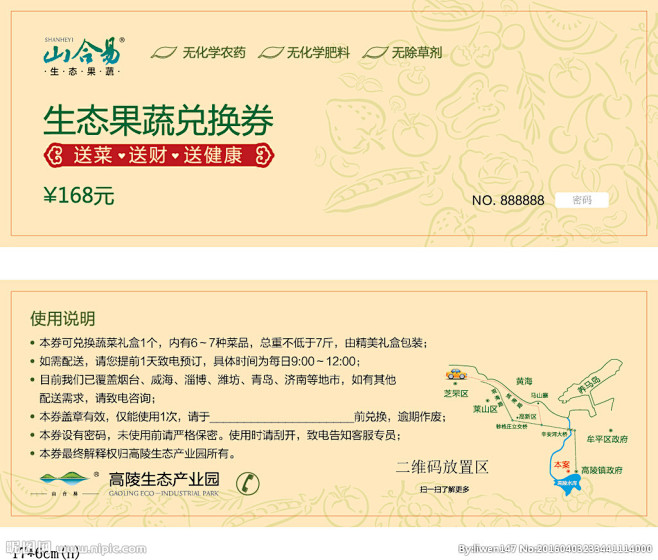
Task: Click the NO. 888888 serial number
Action: pos(508,200)
